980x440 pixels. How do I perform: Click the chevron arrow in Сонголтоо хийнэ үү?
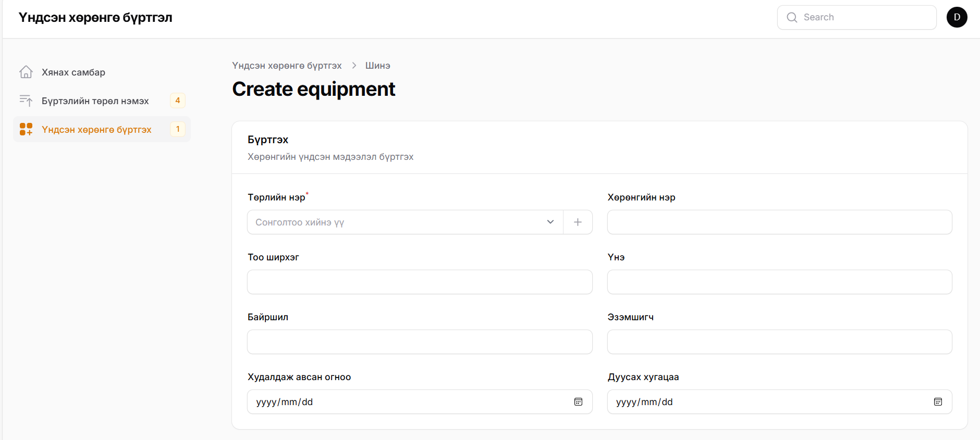[x=550, y=222]
